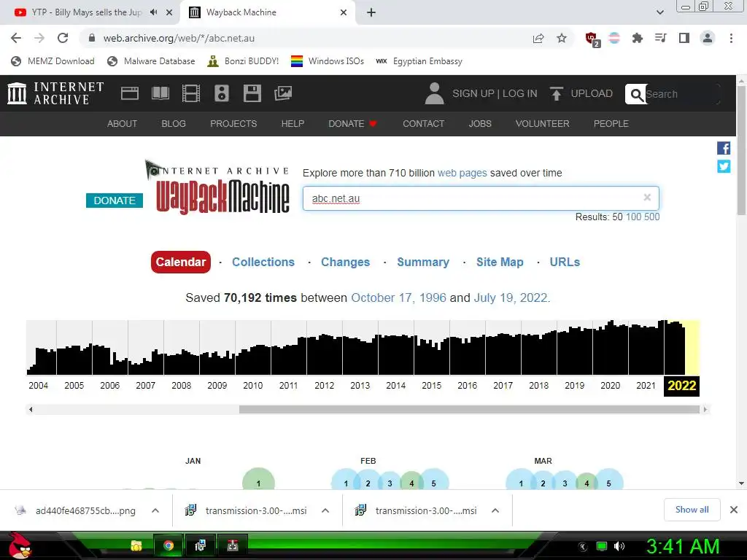Open the Bonzi BUDDY! bookmark
The height and width of the screenshot is (560, 747).
coord(243,61)
